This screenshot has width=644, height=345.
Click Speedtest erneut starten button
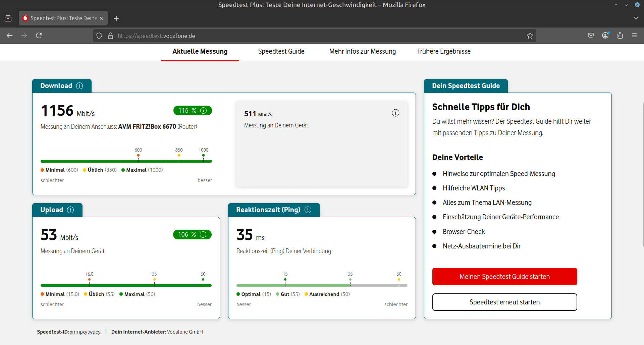(505, 302)
